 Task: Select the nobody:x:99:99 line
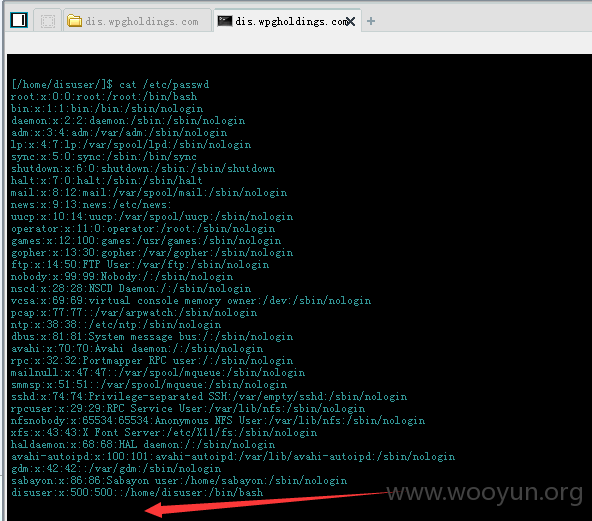click(x=122, y=277)
